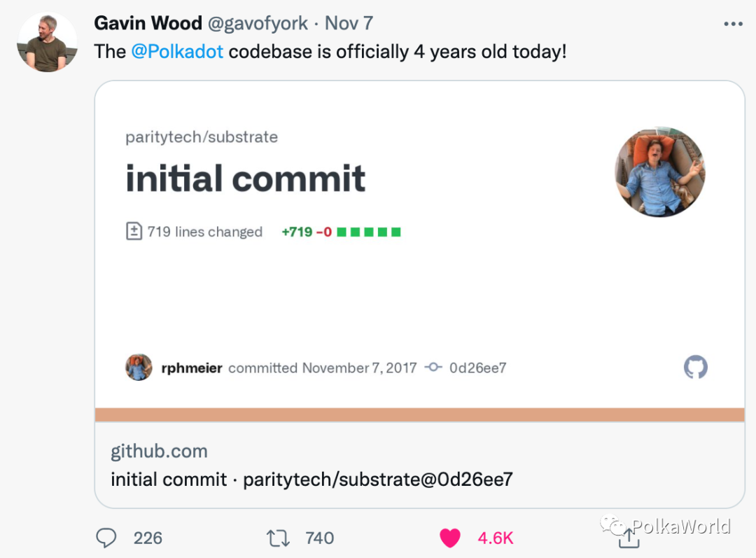Screen dimensions: 756x558
Task: Click the green diff stat squares
Action: click(x=368, y=232)
